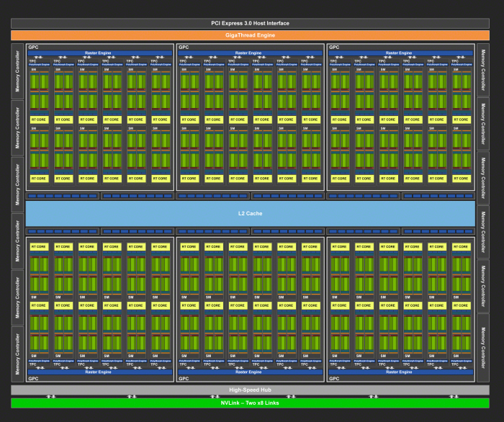504x422 pixels.
Task: Select the GPC label of bottom-left cluster
Action: (x=33, y=379)
